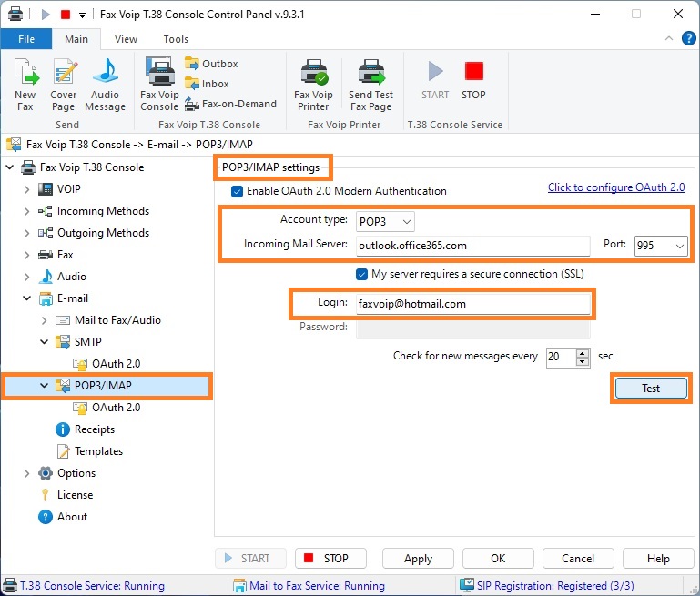700x596 pixels.
Task: Open the Fax Voip Printer
Action: (313, 85)
